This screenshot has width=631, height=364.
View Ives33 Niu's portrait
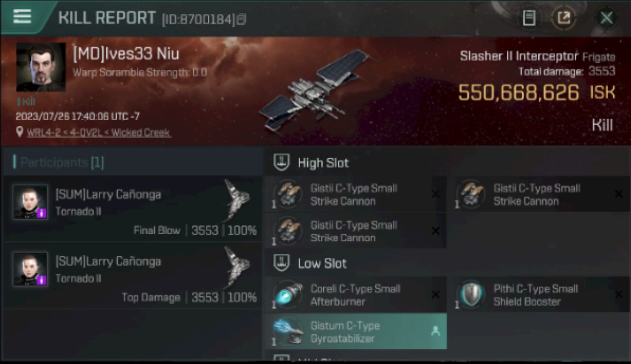click(41, 67)
